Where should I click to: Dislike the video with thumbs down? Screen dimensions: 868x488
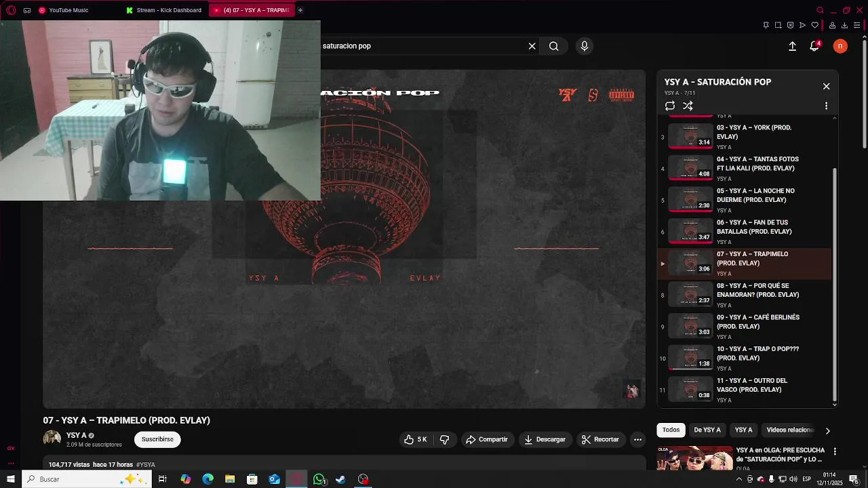(x=445, y=439)
